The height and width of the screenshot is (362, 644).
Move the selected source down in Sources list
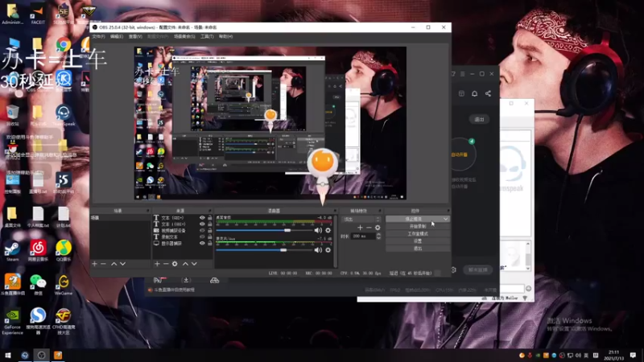[194, 264]
